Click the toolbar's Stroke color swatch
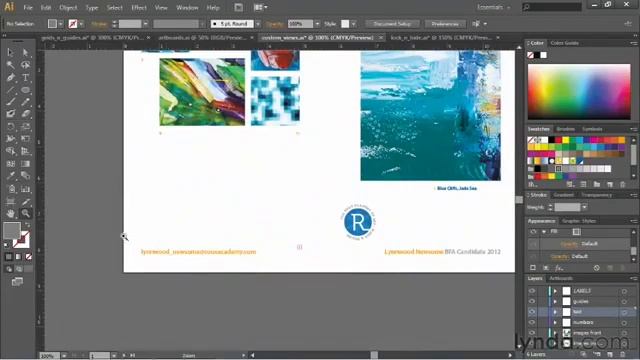This screenshot has width=640, height=360. (21, 240)
